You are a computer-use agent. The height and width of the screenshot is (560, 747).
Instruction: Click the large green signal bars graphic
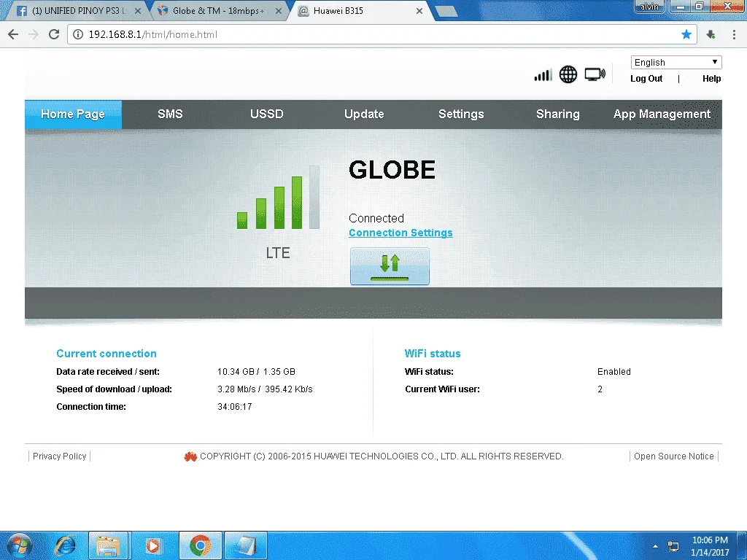tap(278, 198)
